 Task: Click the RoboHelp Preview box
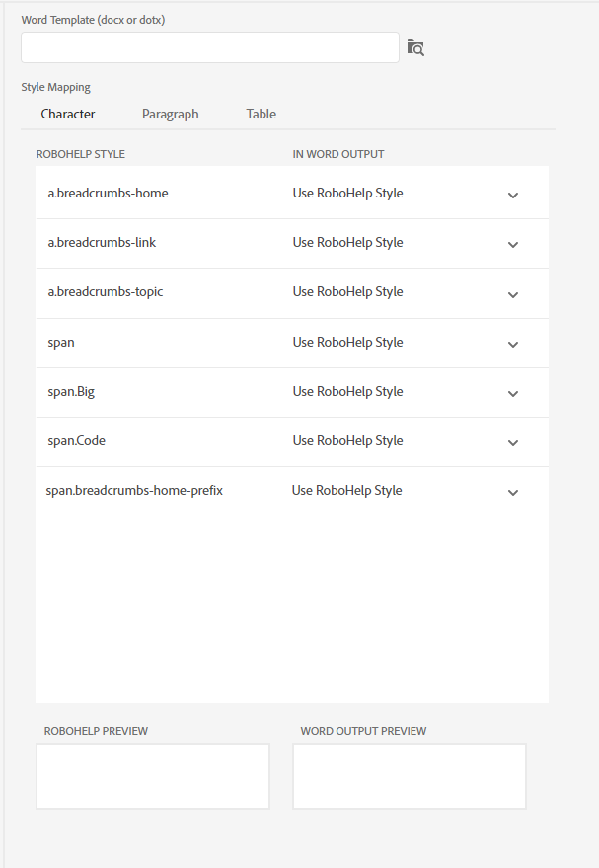[x=152, y=776]
